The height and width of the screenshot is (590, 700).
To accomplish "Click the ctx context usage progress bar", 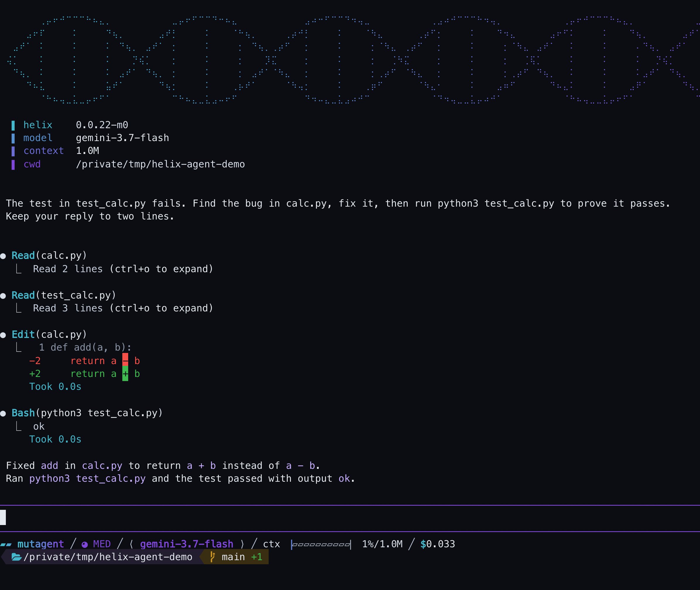I will [x=321, y=545].
